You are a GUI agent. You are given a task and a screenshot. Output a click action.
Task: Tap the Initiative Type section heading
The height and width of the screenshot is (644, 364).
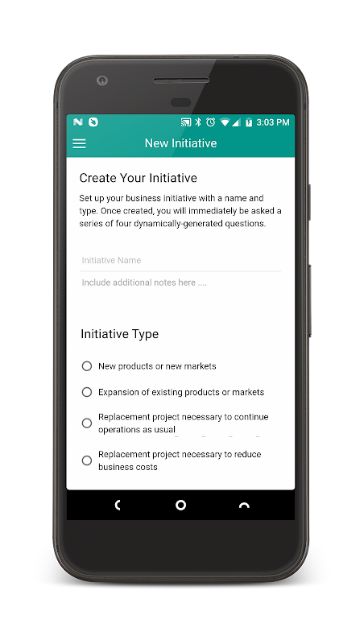[119, 334]
